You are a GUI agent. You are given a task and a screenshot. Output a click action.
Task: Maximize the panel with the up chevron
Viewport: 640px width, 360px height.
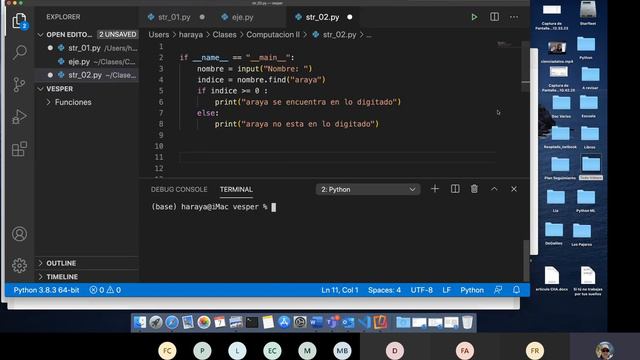(x=494, y=189)
